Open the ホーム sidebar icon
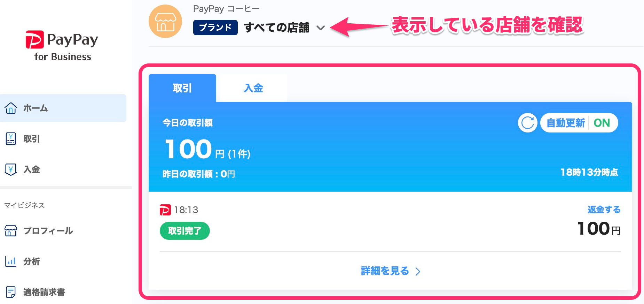Screen dimensions: 644x304 pos(11,108)
